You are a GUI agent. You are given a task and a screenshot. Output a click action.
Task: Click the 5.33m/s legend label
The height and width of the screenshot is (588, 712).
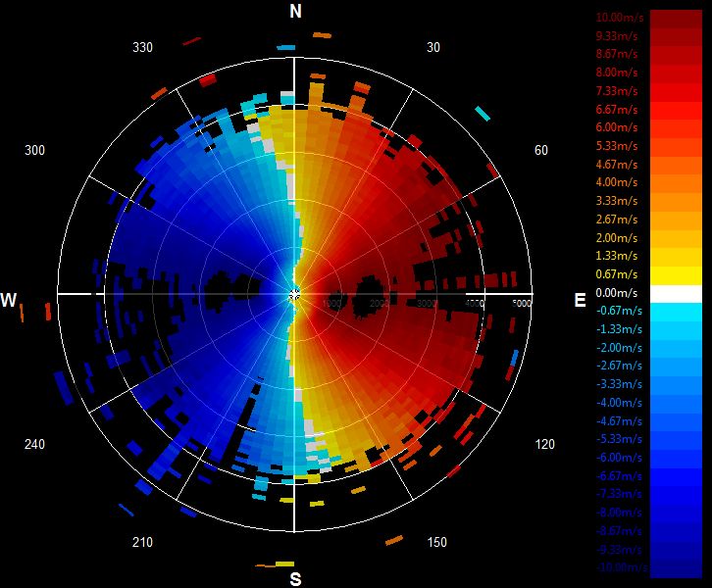[617, 146]
